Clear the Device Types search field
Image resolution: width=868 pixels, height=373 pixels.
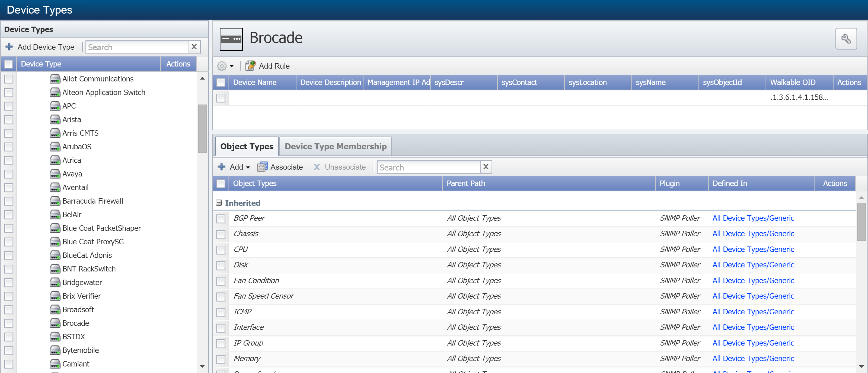tap(194, 46)
